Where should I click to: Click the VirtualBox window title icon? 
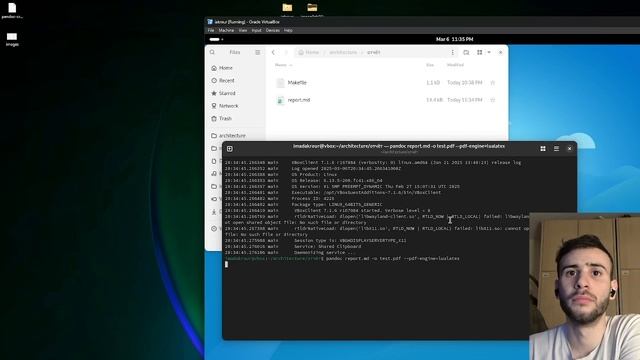click(210, 22)
